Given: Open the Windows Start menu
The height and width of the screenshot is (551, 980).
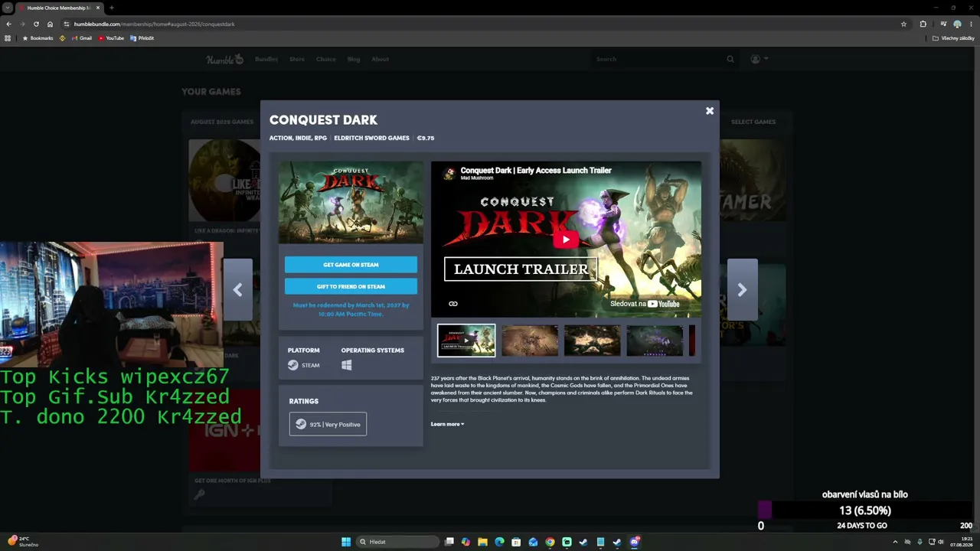Looking at the screenshot, I should (346, 542).
